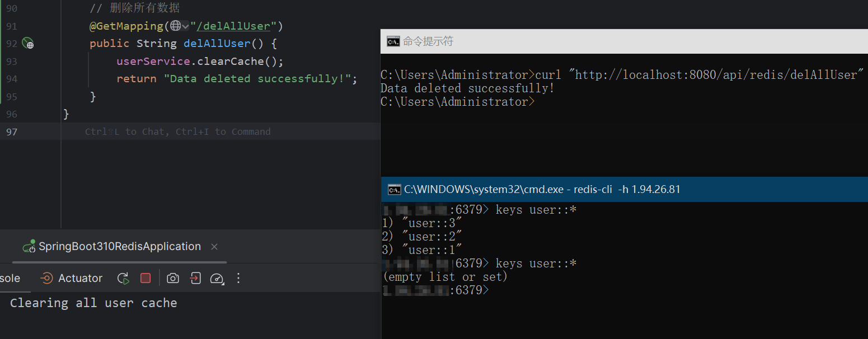Rerun SpringBoot310RedisApplication with the restart icon

(x=123, y=278)
